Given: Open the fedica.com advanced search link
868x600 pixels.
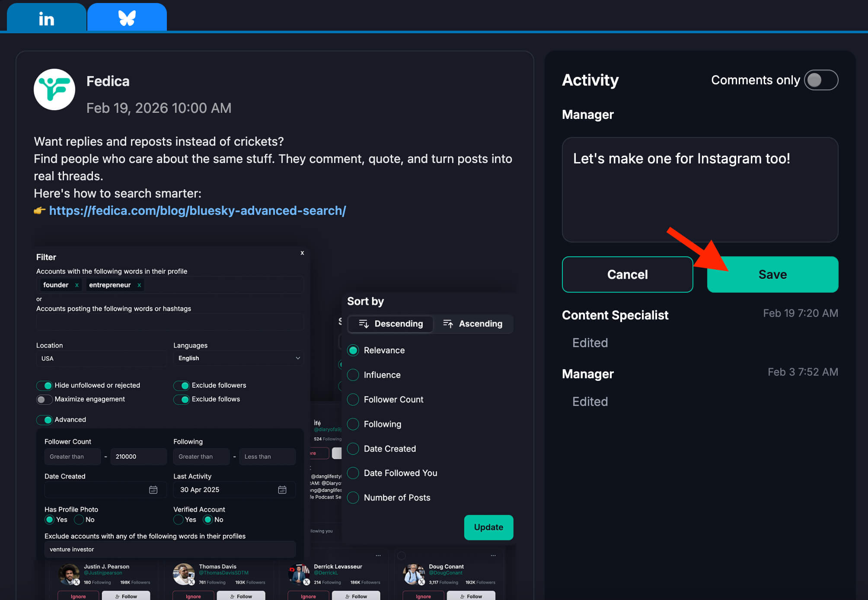Looking at the screenshot, I should pos(197,211).
